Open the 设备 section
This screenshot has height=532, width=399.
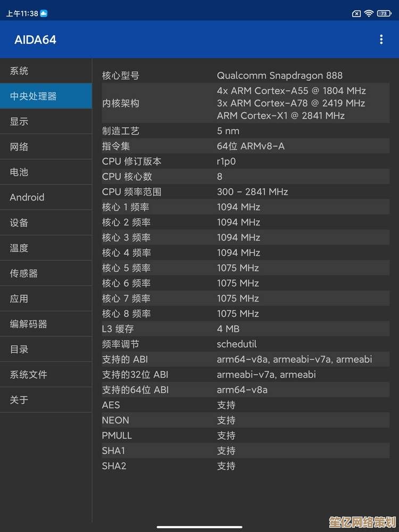[x=46, y=222]
